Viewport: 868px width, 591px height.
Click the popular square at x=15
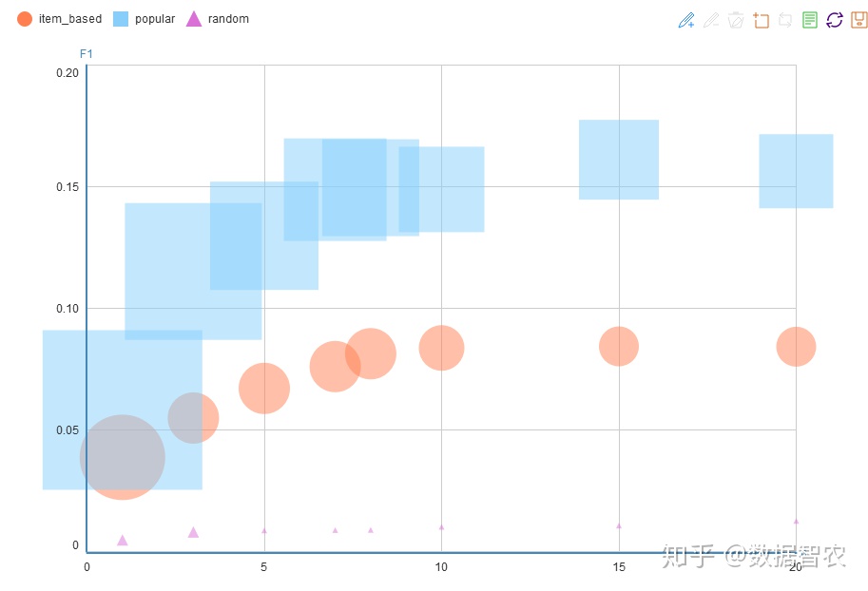point(619,160)
